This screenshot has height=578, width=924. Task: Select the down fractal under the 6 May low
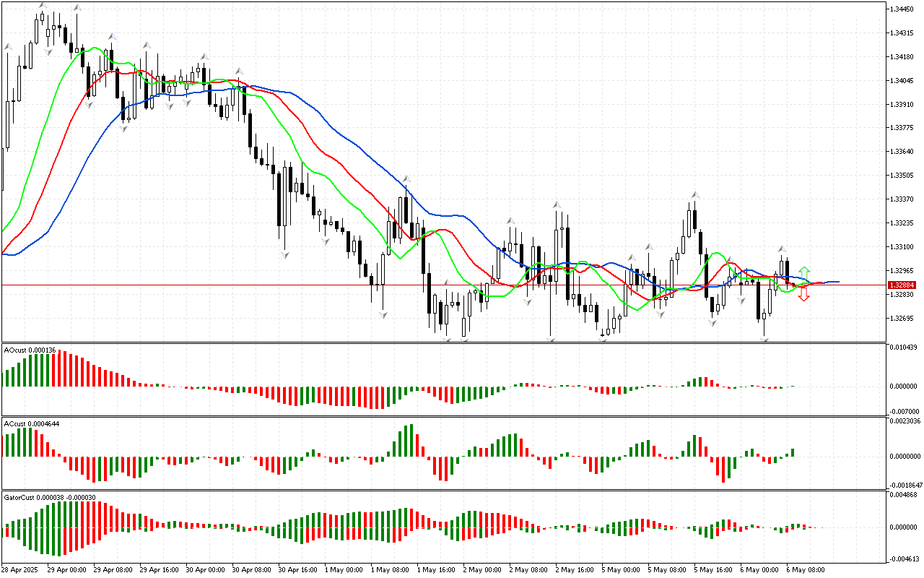(764, 339)
